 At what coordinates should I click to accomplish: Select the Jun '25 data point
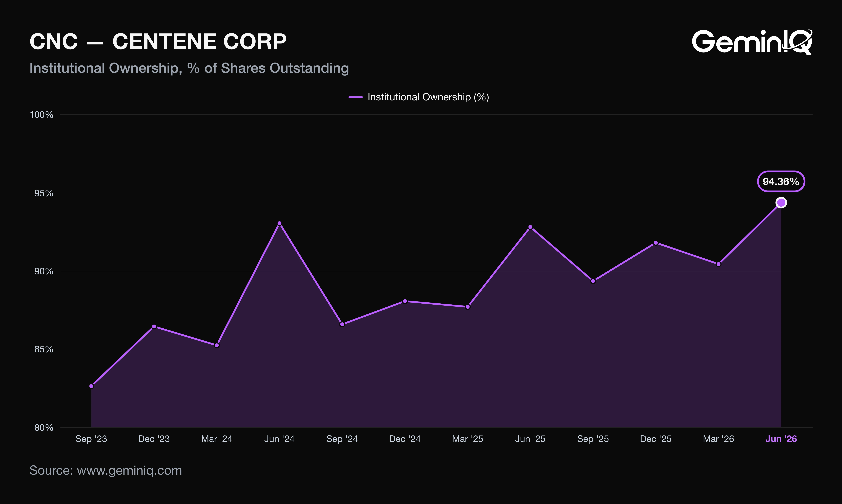click(530, 227)
